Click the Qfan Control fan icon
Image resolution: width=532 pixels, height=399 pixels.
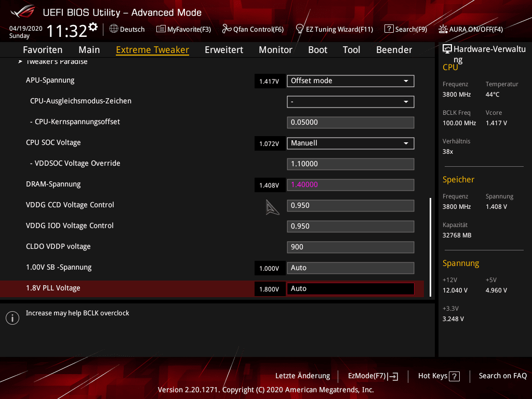[227, 29]
